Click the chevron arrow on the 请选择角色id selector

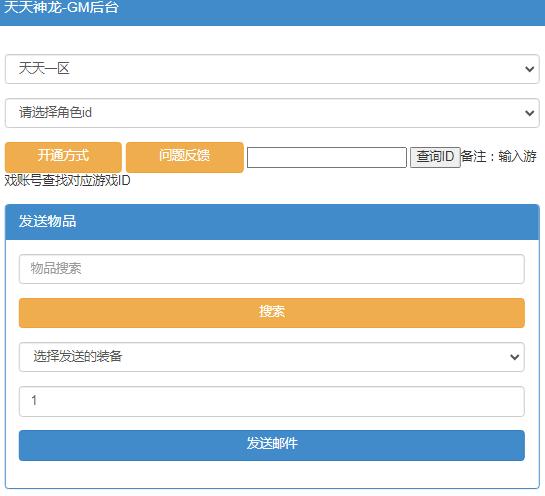pos(529,113)
